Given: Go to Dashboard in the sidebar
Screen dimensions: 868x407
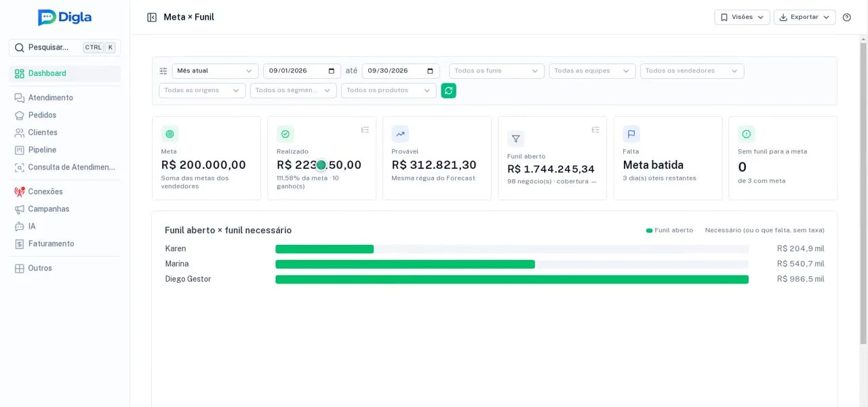Looking at the screenshot, I should tap(65, 73).
